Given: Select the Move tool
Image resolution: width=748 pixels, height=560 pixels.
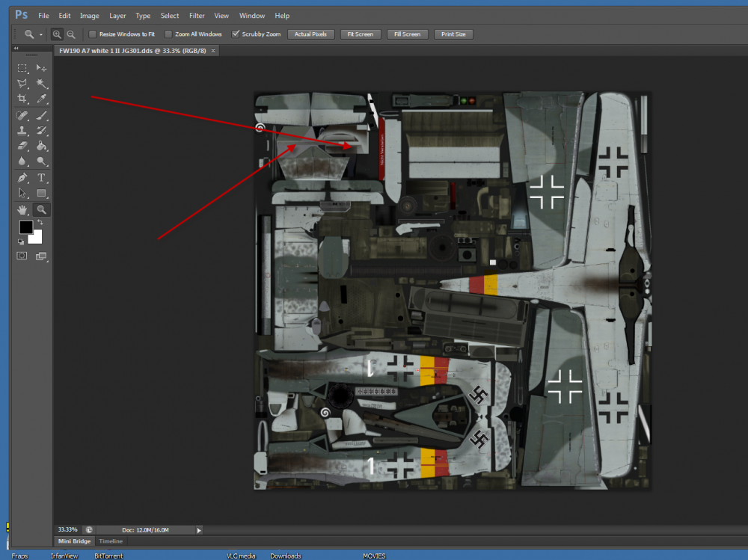Looking at the screenshot, I should [42, 68].
